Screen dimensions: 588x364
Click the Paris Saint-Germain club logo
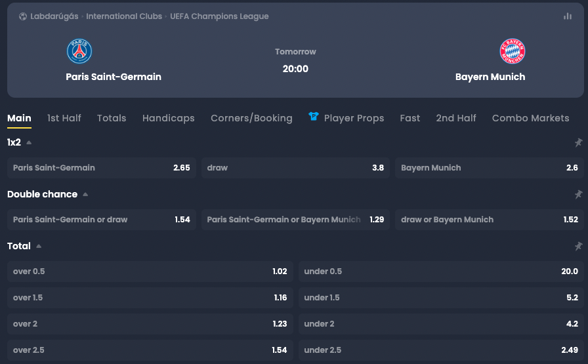79,51
